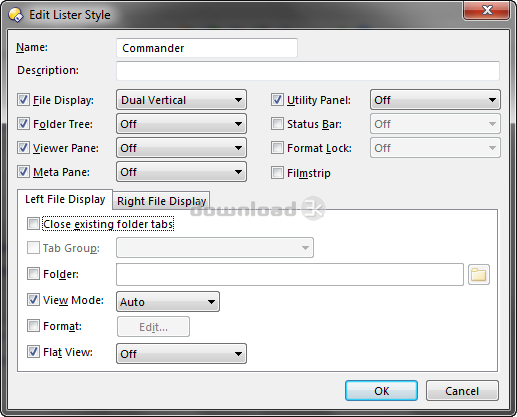The image size is (517, 417).
Task: Switch to Right File Display tab
Action: pos(161,201)
